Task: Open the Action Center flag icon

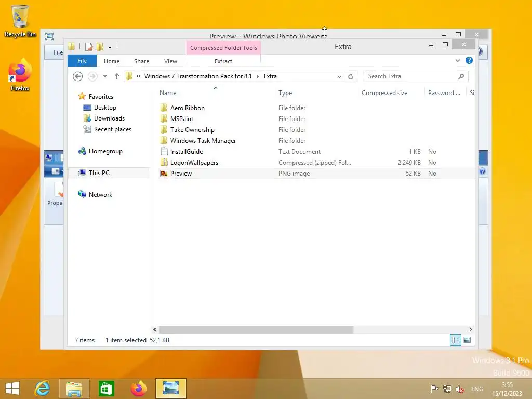Action: (434, 389)
